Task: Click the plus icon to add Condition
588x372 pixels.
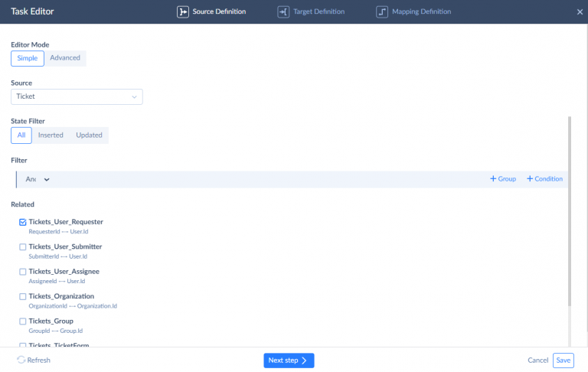Action: (530, 179)
